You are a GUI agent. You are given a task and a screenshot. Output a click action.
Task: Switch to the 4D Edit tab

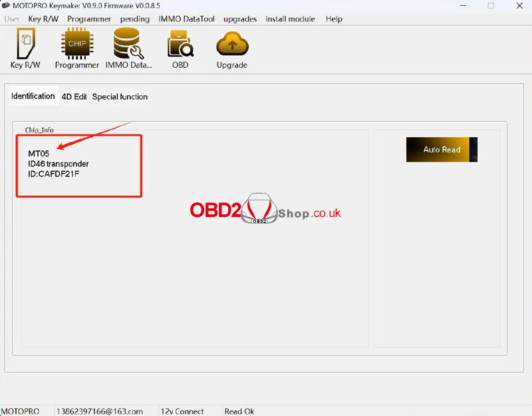click(x=74, y=97)
